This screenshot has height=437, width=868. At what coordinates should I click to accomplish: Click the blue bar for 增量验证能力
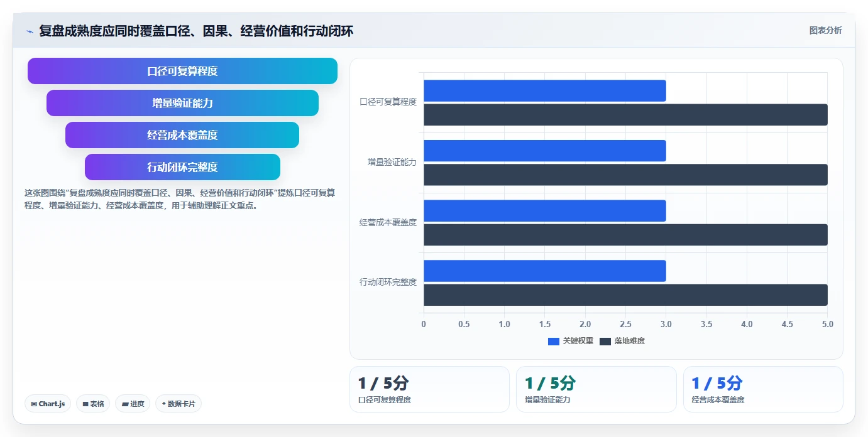545,151
